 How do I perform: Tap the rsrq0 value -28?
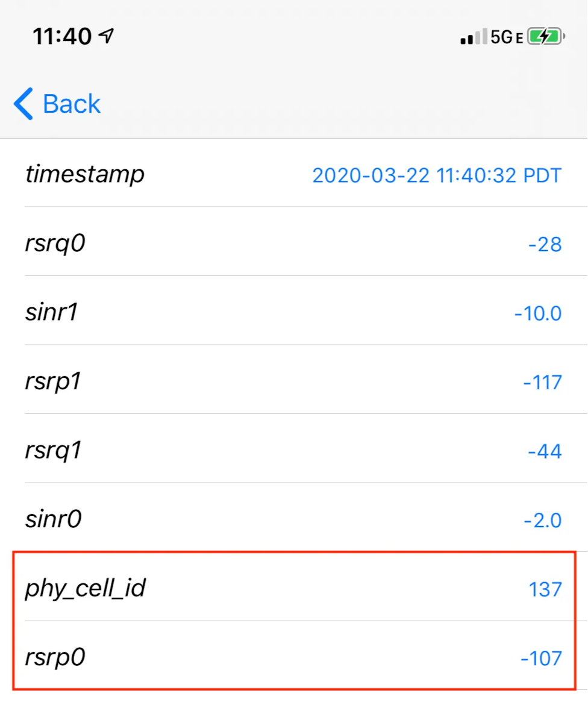click(545, 245)
